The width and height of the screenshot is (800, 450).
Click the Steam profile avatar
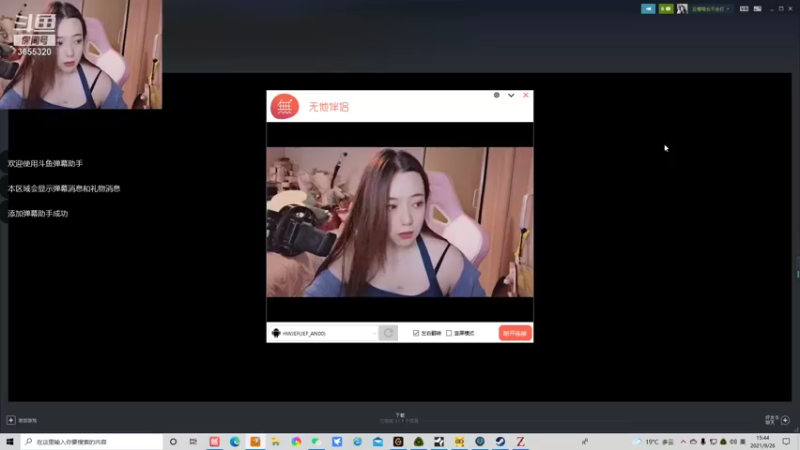[x=682, y=9]
